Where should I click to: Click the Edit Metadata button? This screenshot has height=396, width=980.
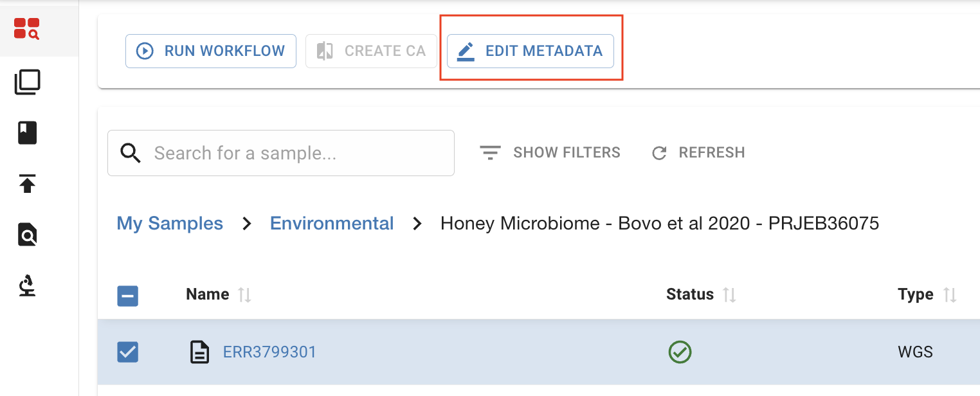[x=531, y=51]
